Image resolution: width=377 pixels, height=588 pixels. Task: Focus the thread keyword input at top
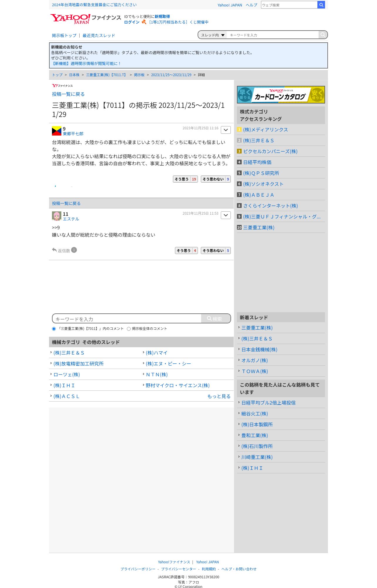[x=272, y=35]
